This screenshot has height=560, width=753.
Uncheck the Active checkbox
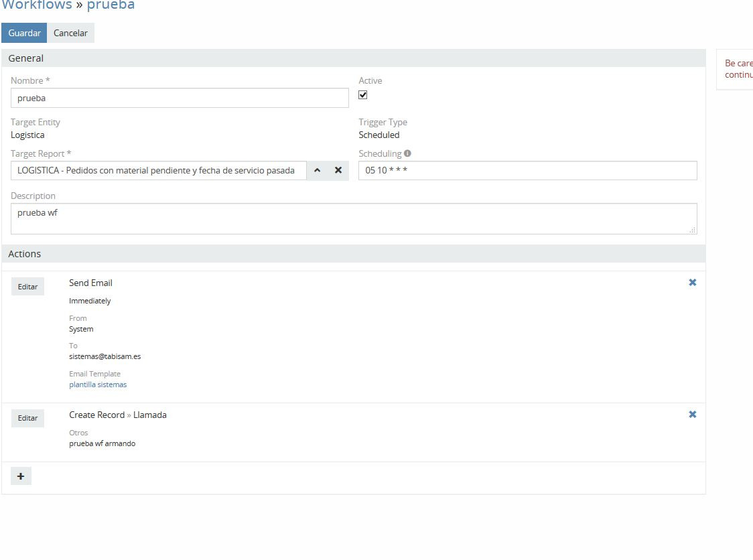tap(363, 95)
